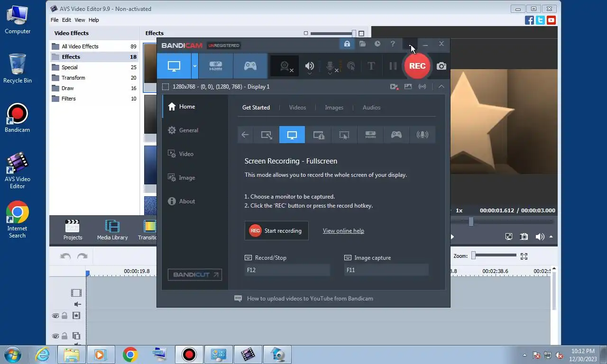Select HDMI device mode in the mode row
The width and height of the screenshot is (607, 364).
[370, 135]
